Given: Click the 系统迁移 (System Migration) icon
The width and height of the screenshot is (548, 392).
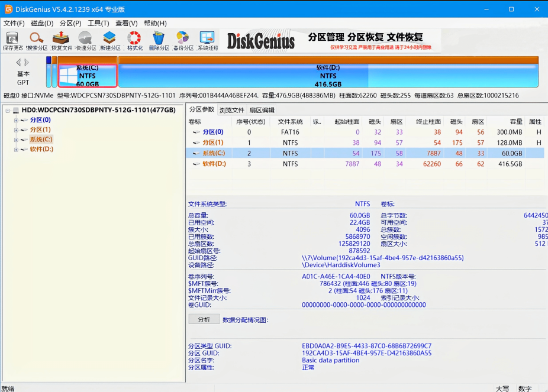Looking at the screenshot, I should [207, 39].
